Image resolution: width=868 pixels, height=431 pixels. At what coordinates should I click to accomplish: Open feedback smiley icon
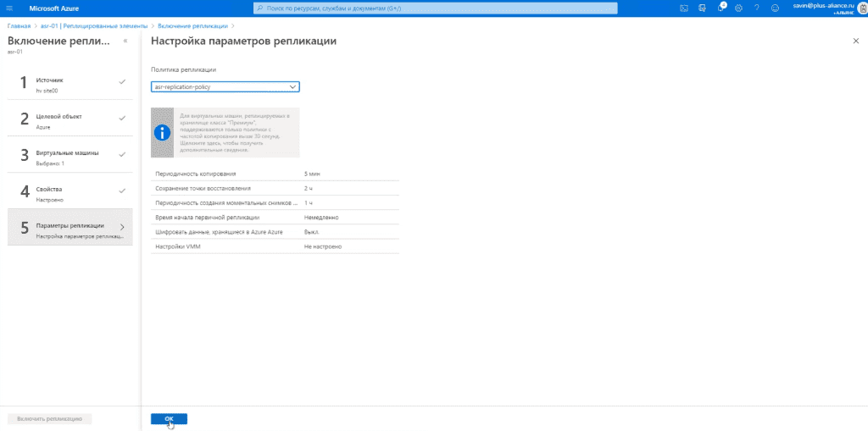point(775,8)
